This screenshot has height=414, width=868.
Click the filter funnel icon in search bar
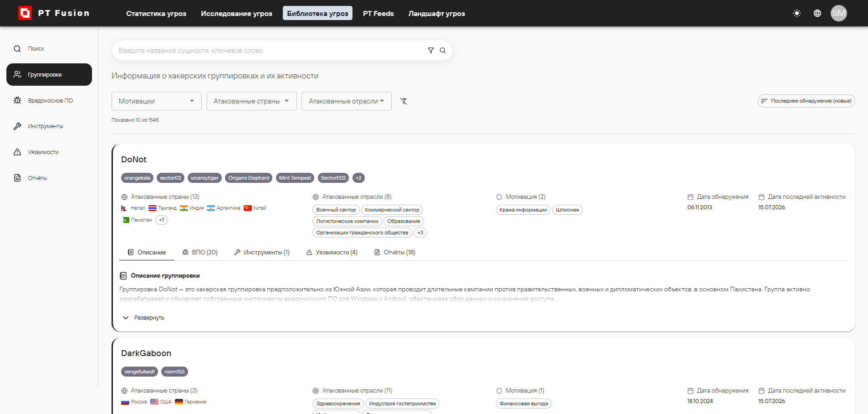(x=431, y=51)
